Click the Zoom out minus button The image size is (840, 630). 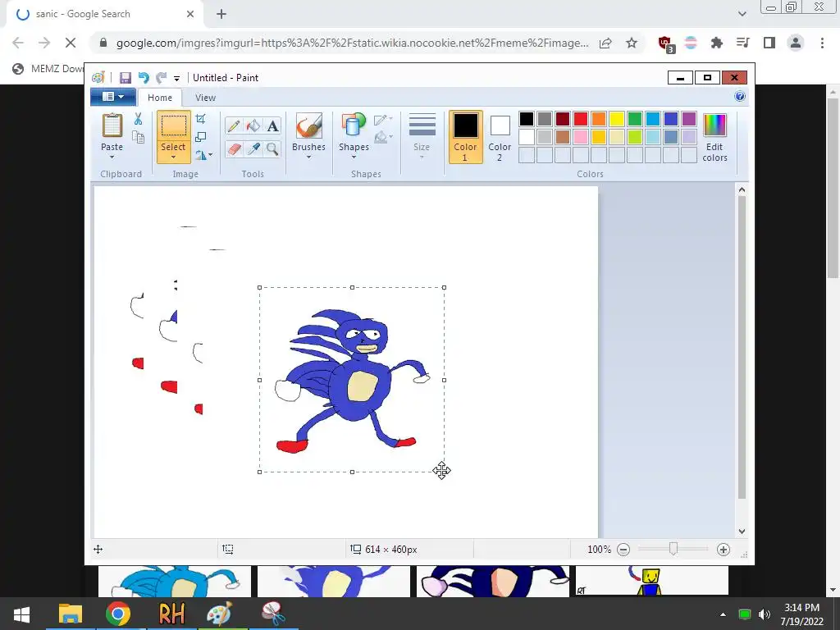tap(623, 549)
